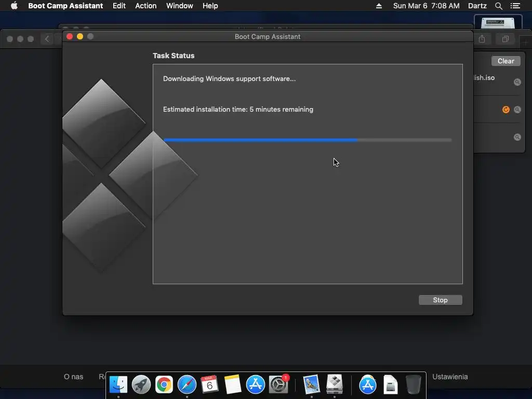Screen dimensions: 532x399
Task: Click Safari share toolbar button
Action: [482, 39]
